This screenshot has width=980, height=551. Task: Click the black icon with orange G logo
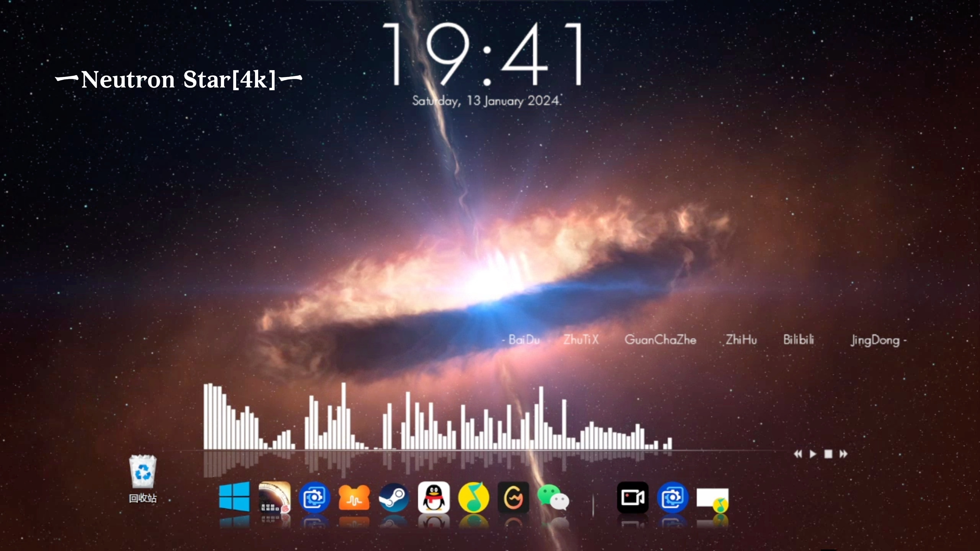point(513,497)
